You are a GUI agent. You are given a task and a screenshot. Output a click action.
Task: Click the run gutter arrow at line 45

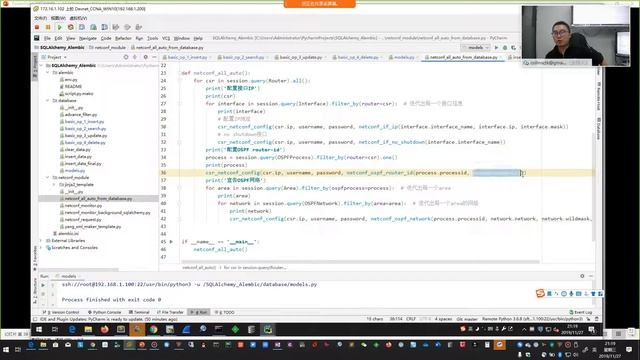point(171,242)
